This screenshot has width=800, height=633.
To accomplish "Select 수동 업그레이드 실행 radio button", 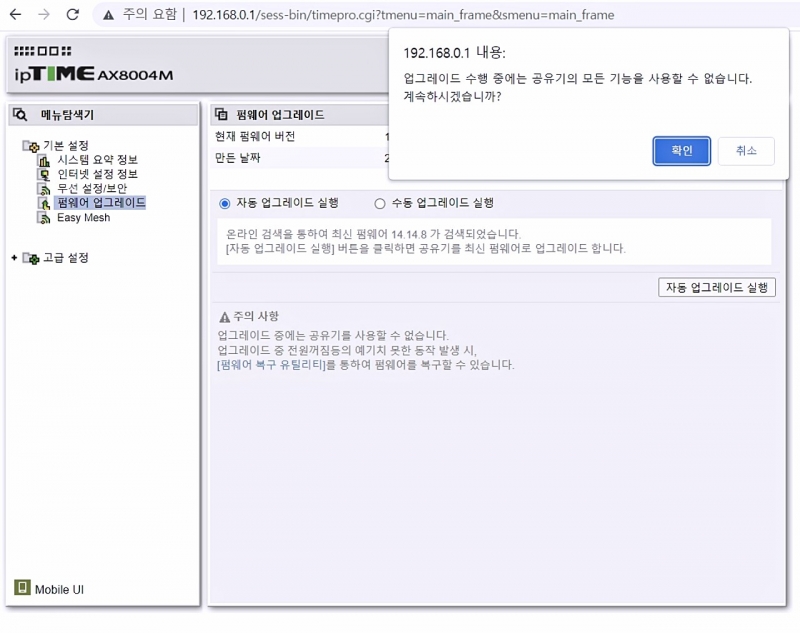I will (x=380, y=203).
